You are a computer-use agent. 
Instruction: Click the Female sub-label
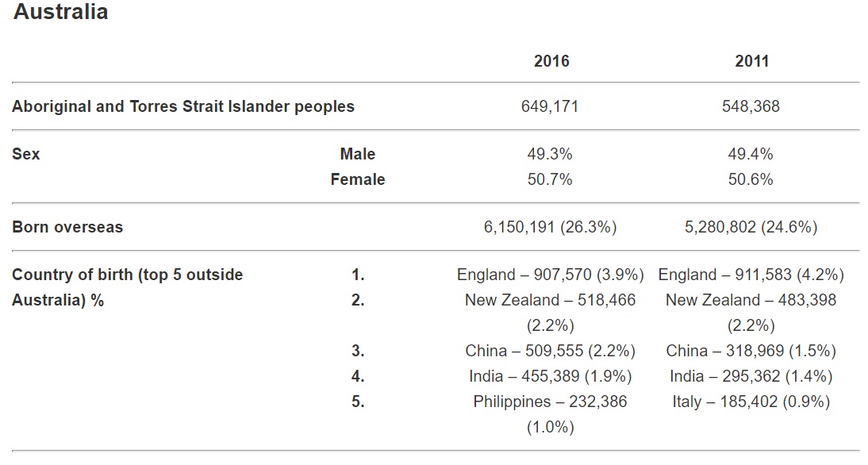357,179
